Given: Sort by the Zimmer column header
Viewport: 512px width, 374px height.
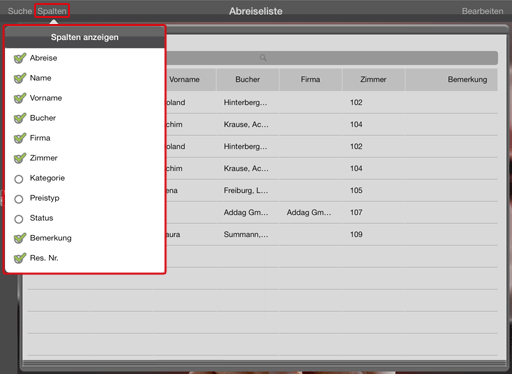Looking at the screenshot, I should (373, 79).
